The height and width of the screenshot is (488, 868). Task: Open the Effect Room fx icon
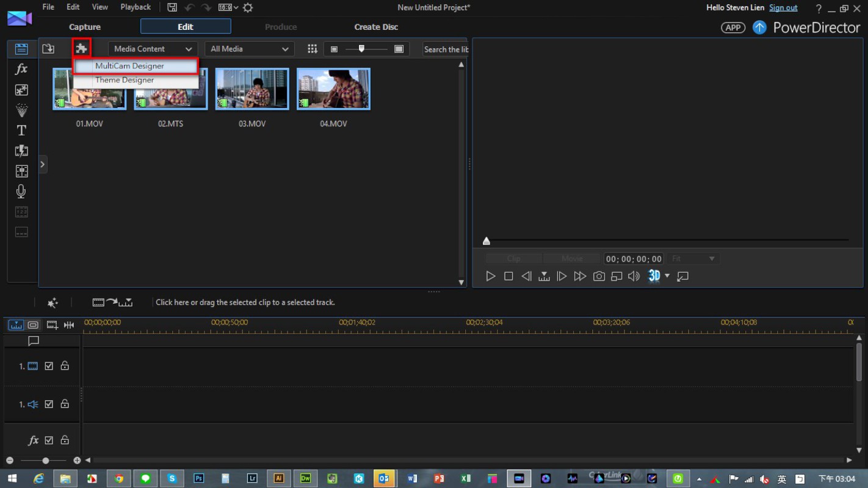(x=21, y=69)
